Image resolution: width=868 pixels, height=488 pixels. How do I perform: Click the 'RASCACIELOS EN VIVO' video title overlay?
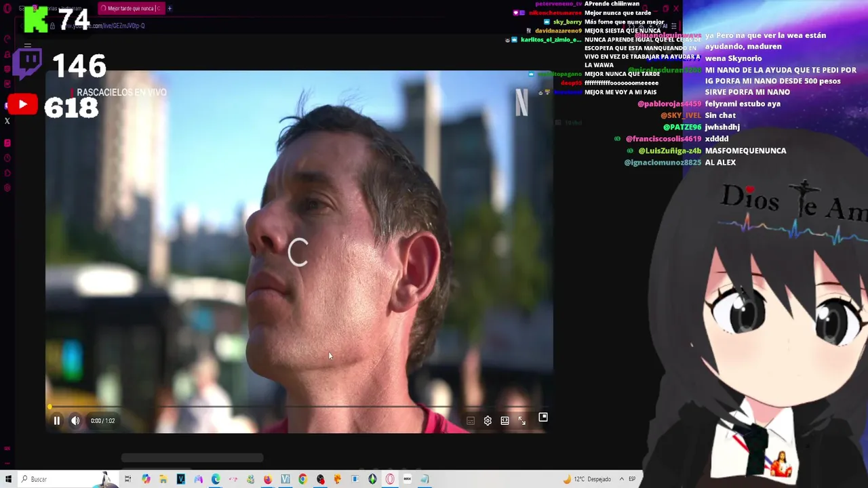pyautogui.click(x=121, y=92)
